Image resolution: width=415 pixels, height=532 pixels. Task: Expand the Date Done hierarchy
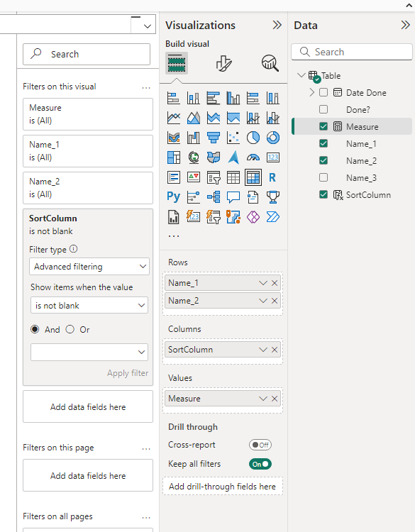tap(312, 92)
